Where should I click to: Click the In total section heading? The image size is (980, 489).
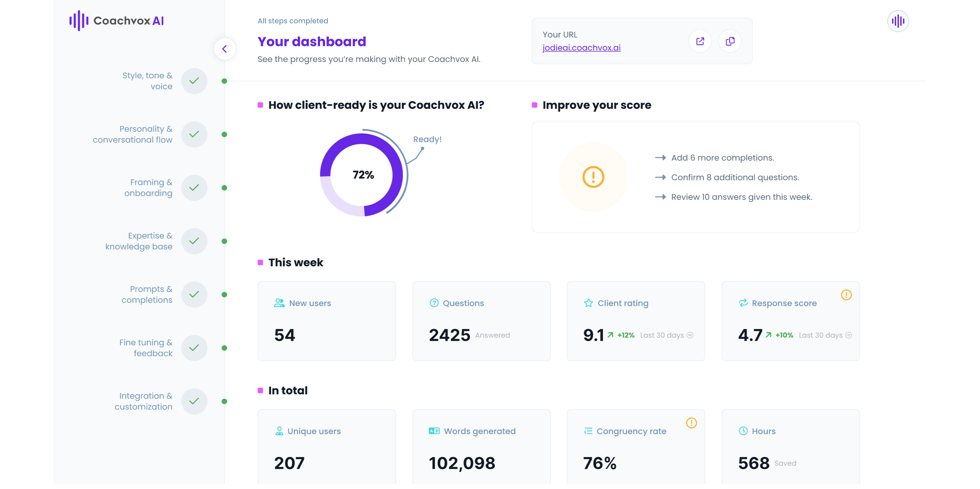(x=288, y=391)
